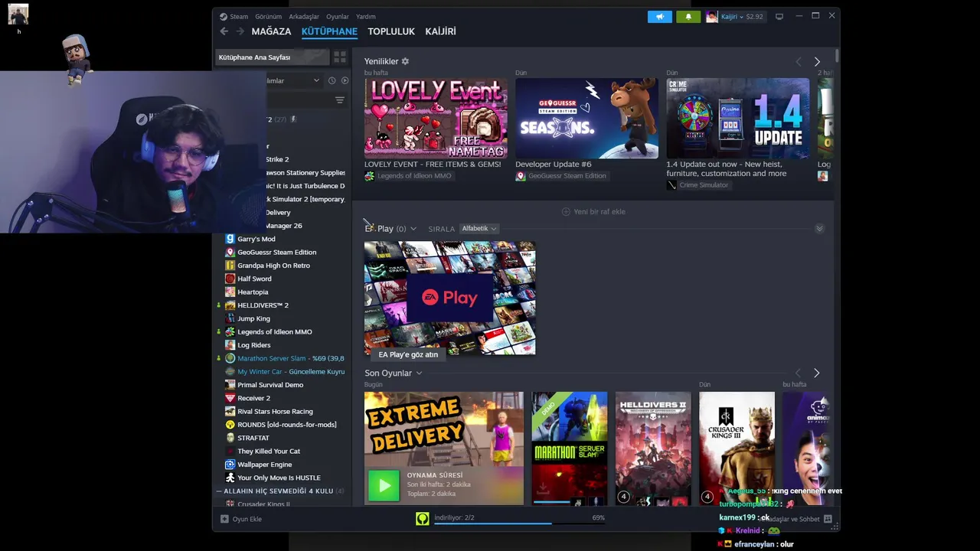The image size is (980, 551).
Task: Click the Receiver 2 game icon
Action: tap(230, 398)
